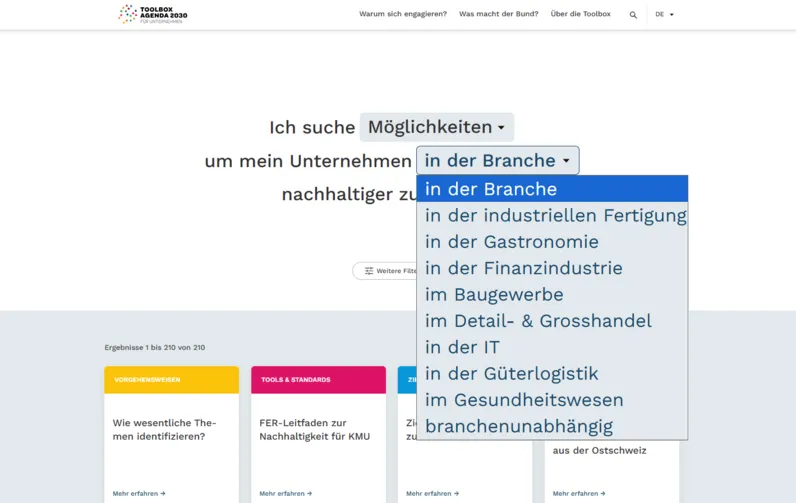
Task: Click the filter sliders icon
Action: tap(369, 271)
